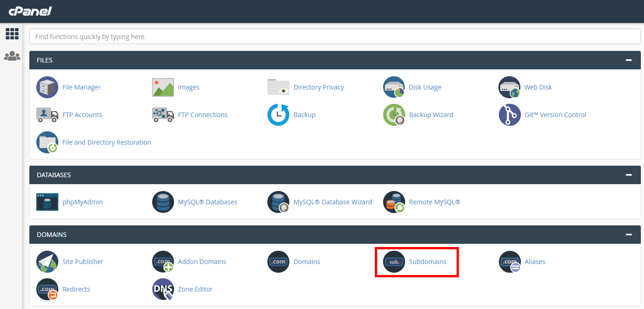Click the phpMyAdmin link

click(83, 202)
